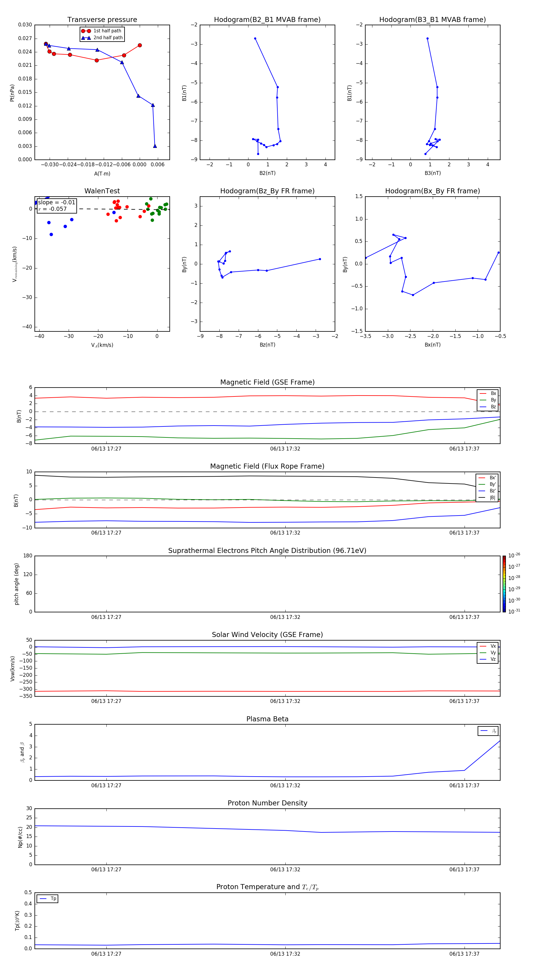
Task: Click the "pitch angle (deg)" y-axis label
Action: click(x=16, y=584)
